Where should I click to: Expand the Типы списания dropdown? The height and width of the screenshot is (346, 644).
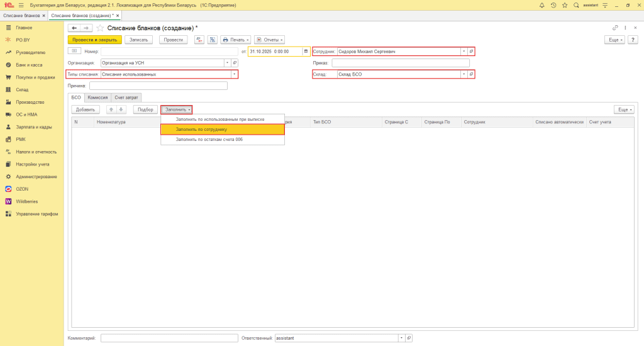point(235,74)
